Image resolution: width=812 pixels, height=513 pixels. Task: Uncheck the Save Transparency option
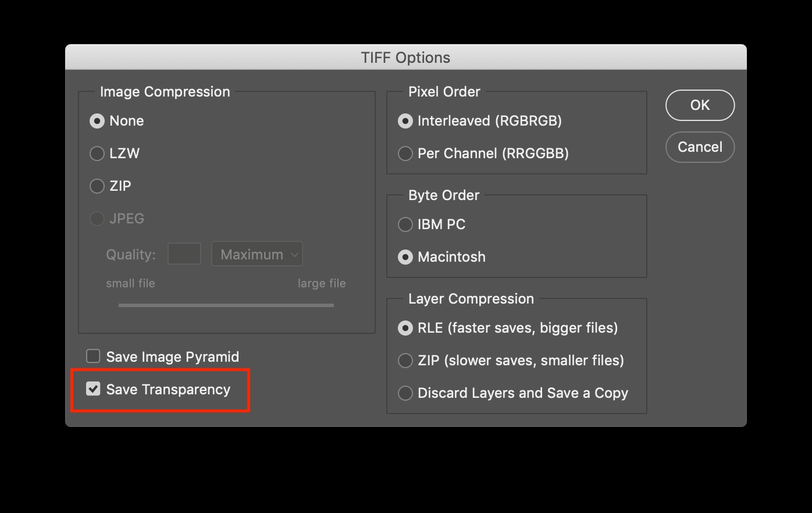click(x=93, y=389)
